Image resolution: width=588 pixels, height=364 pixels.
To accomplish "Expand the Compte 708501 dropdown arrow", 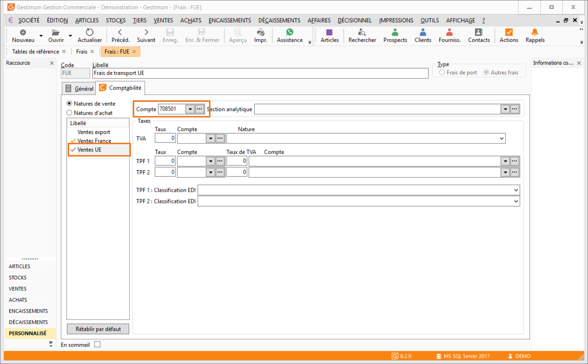I will 190,109.
